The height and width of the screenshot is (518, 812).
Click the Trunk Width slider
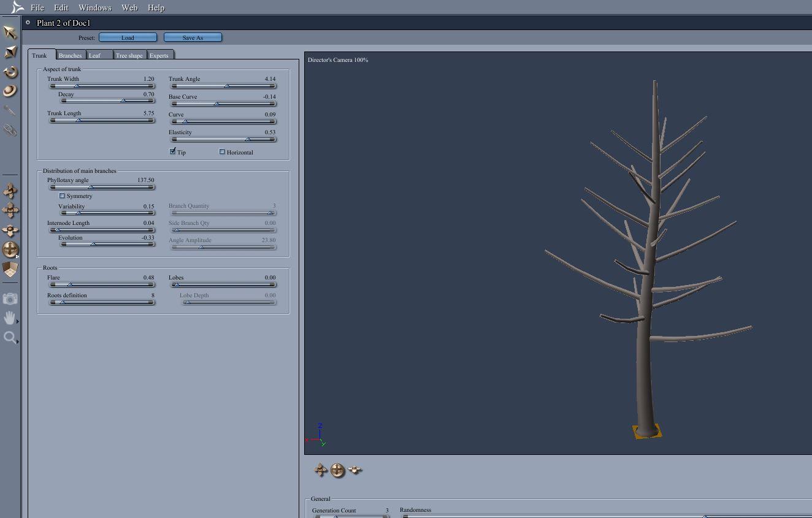click(102, 86)
